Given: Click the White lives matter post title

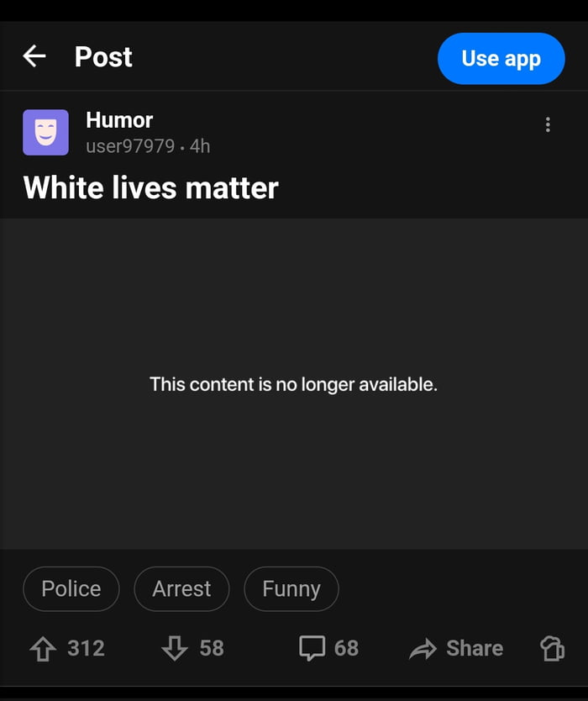Looking at the screenshot, I should (x=151, y=187).
